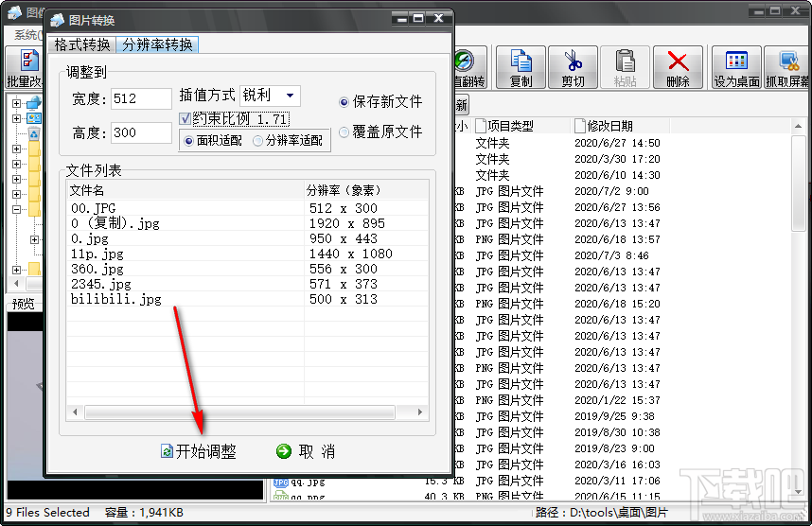The image size is (812, 526).
Task: Click the Copy (复制) toolbar icon
Action: (521, 67)
